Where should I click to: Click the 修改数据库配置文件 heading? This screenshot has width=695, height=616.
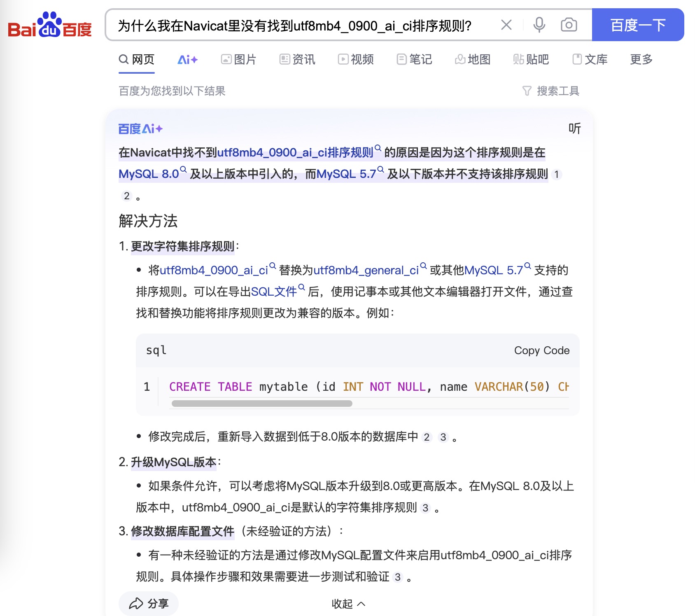tap(183, 531)
